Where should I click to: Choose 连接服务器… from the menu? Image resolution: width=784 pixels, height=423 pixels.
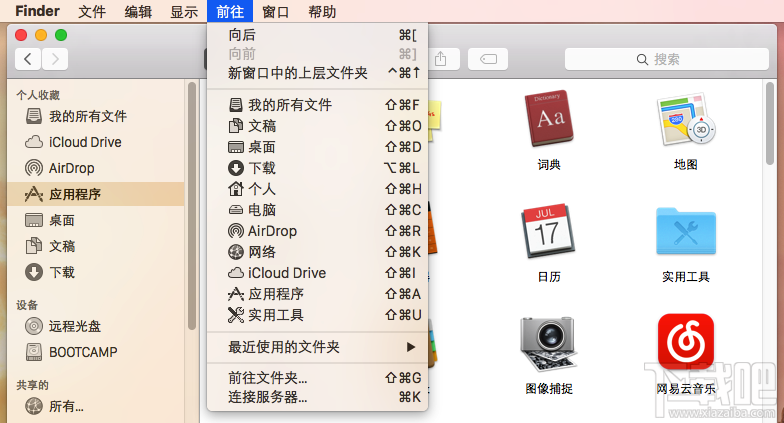318,397
